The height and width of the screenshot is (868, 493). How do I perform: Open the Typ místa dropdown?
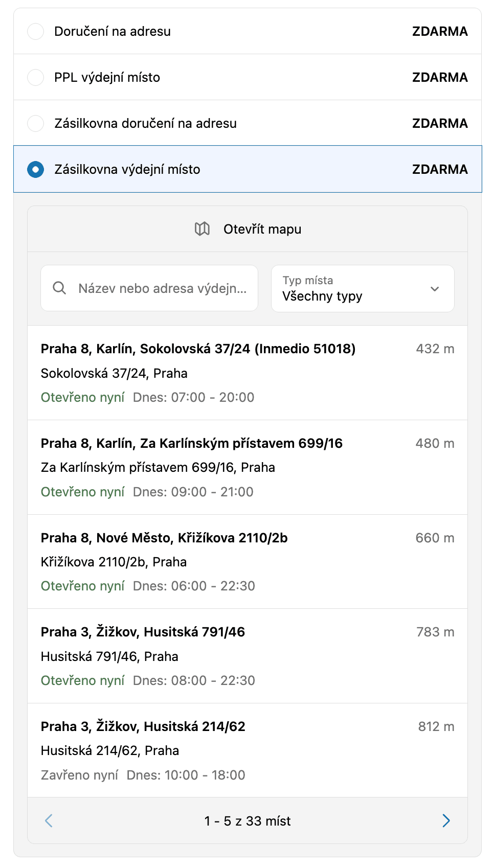[x=362, y=289]
